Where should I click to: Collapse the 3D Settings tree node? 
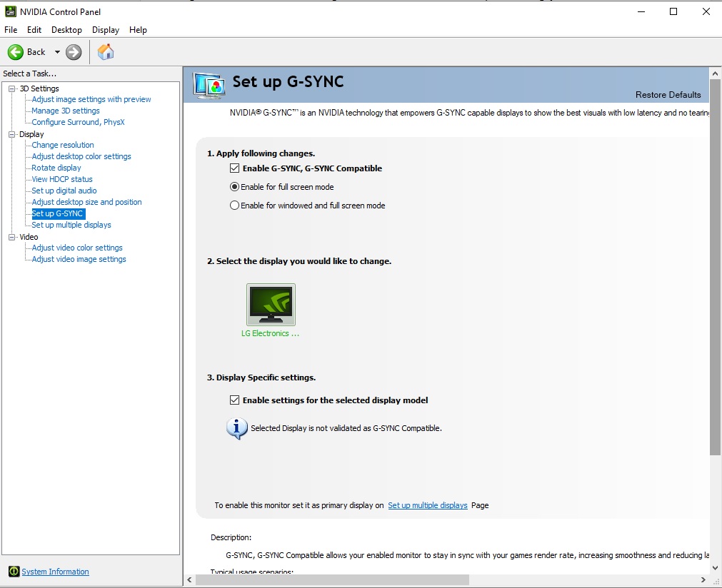(x=12, y=88)
